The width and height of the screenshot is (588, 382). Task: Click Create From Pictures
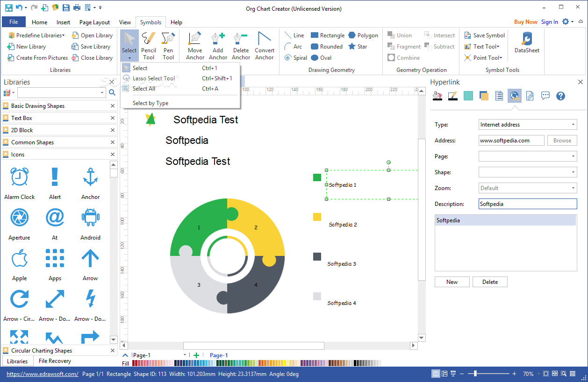tap(37, 58)
